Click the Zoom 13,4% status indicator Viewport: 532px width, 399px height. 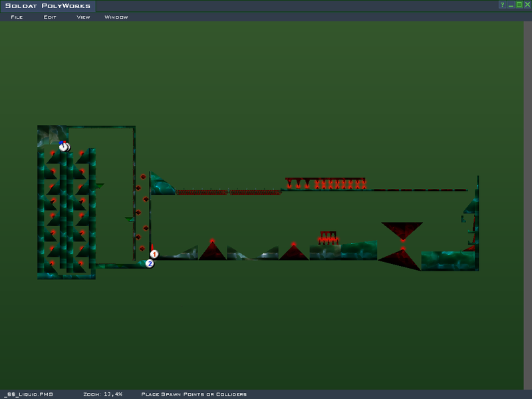[x=103, y=394]
